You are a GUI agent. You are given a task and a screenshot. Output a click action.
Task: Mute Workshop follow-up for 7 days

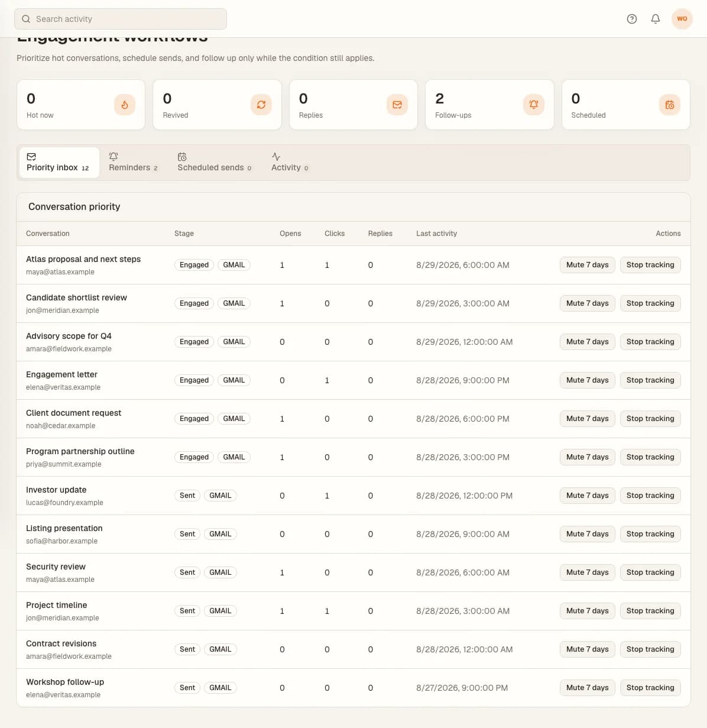pos(587,688)
